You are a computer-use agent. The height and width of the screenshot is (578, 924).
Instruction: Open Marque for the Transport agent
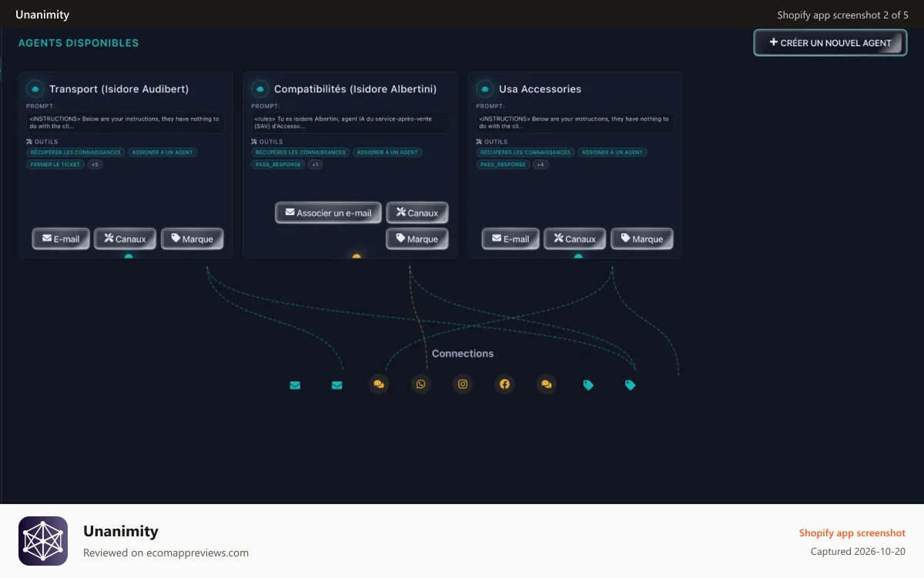coord(192,239)
